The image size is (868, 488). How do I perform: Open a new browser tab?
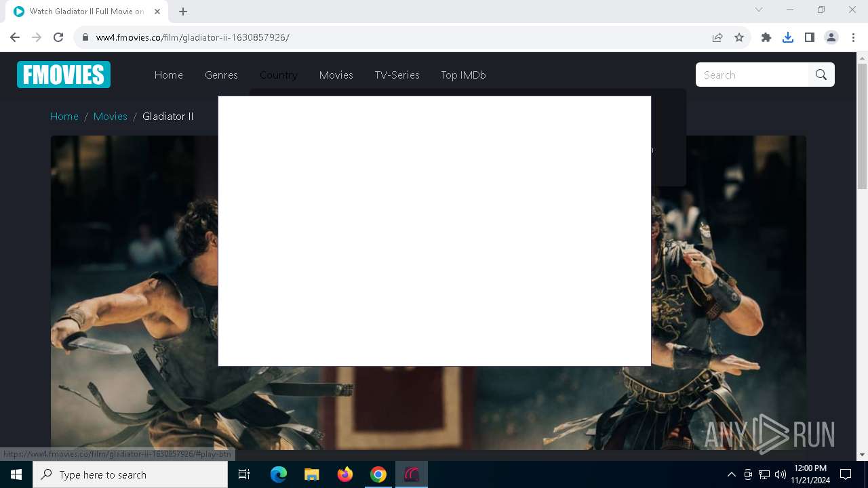coord(183,12)
